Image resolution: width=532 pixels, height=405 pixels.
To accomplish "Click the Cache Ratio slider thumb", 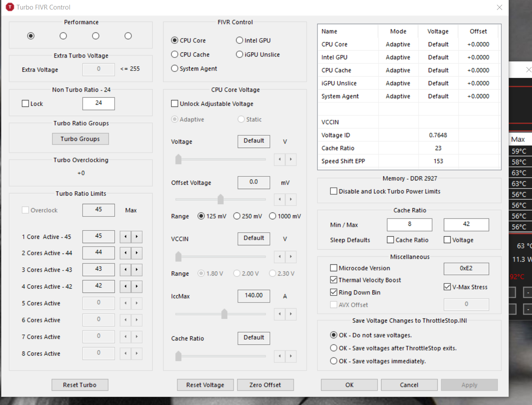I will click(x=178, y=356).
